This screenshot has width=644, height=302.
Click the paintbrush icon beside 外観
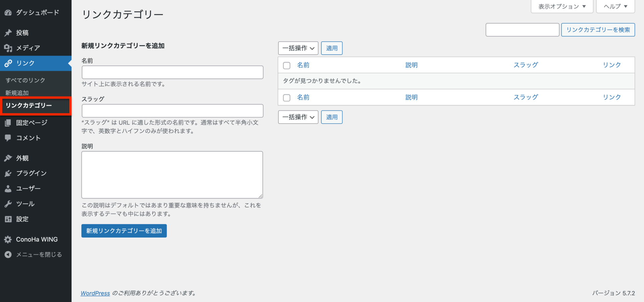tap(8, 158)
